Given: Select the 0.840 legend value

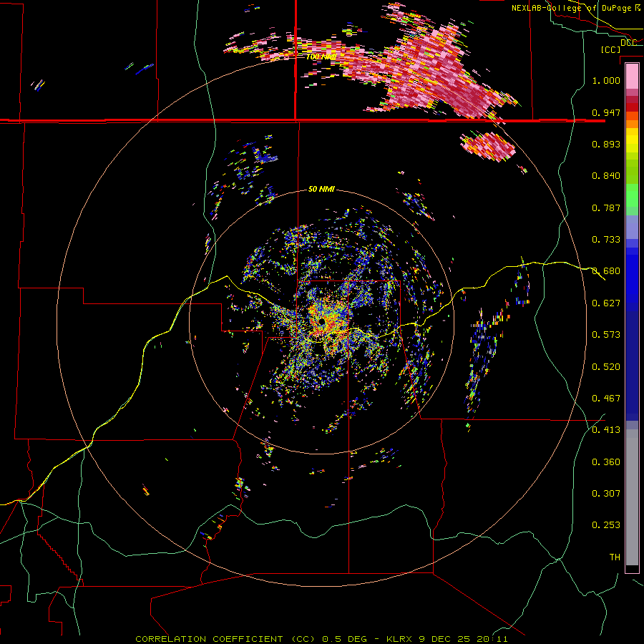Looking at the screenshot, I should point(606,176).
